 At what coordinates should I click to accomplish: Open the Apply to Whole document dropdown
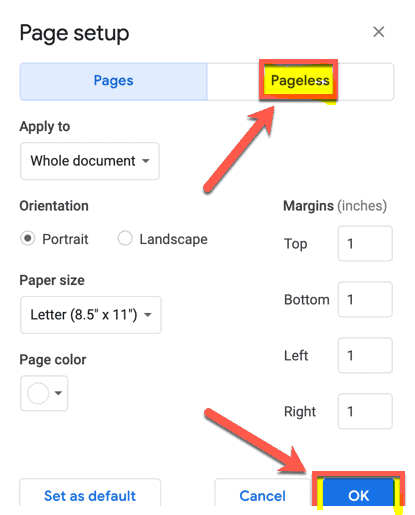[x=90, y=161]
